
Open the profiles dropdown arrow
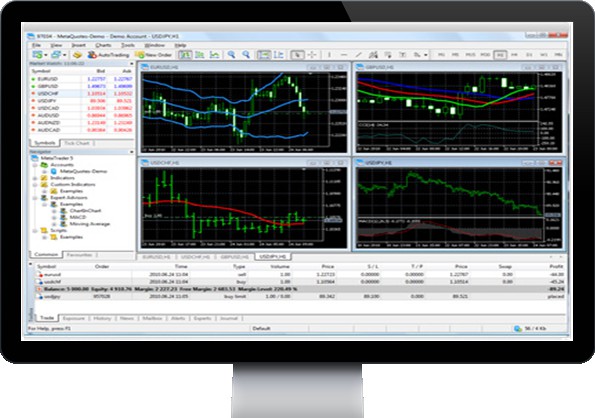(65, 55)
